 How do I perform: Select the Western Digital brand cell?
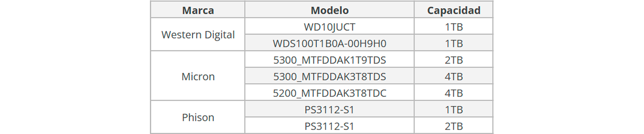click(x=198, y=35)
